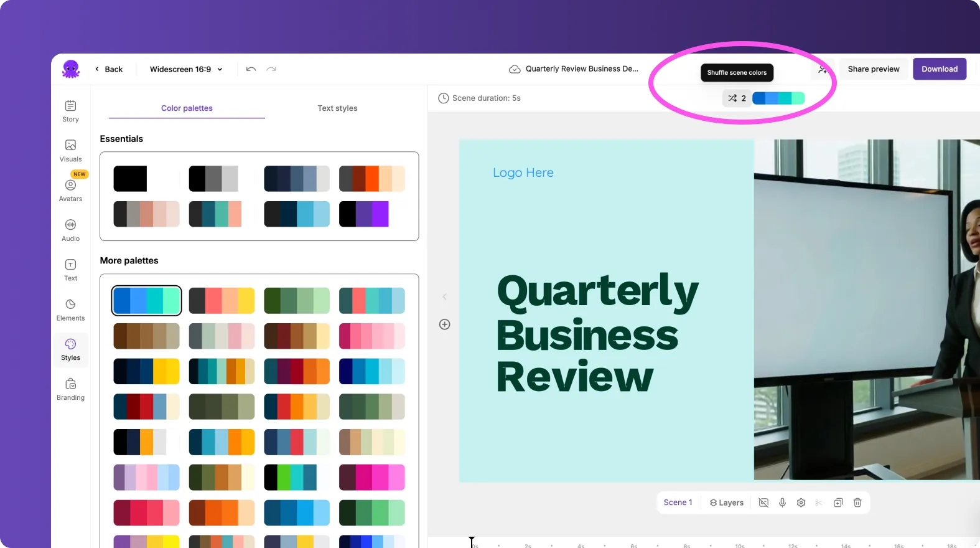Open the Visuals panel
Screen dimensions: 980x548
point(70,151)
